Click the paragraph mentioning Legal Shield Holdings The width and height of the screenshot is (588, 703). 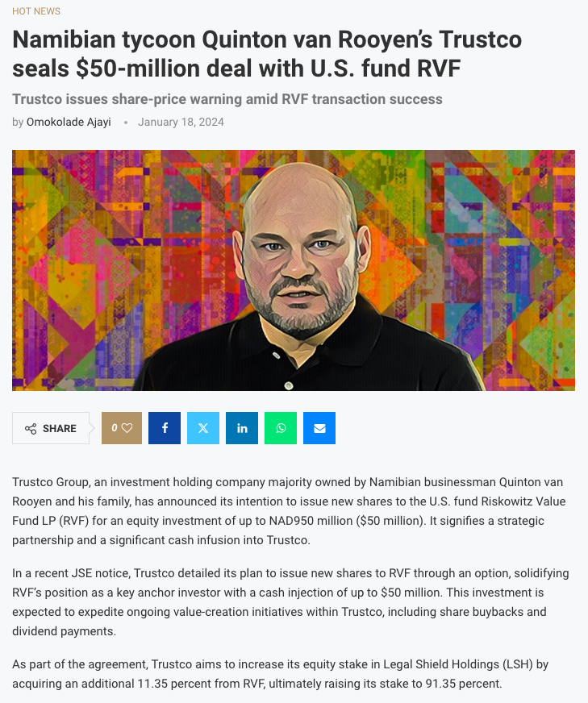tap(294, 674)
